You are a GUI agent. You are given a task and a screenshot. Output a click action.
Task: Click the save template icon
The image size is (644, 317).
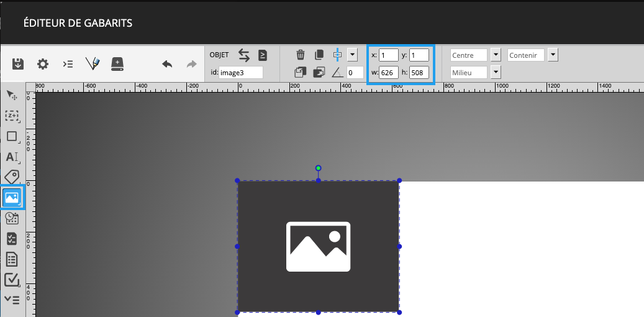coord(17,64)
